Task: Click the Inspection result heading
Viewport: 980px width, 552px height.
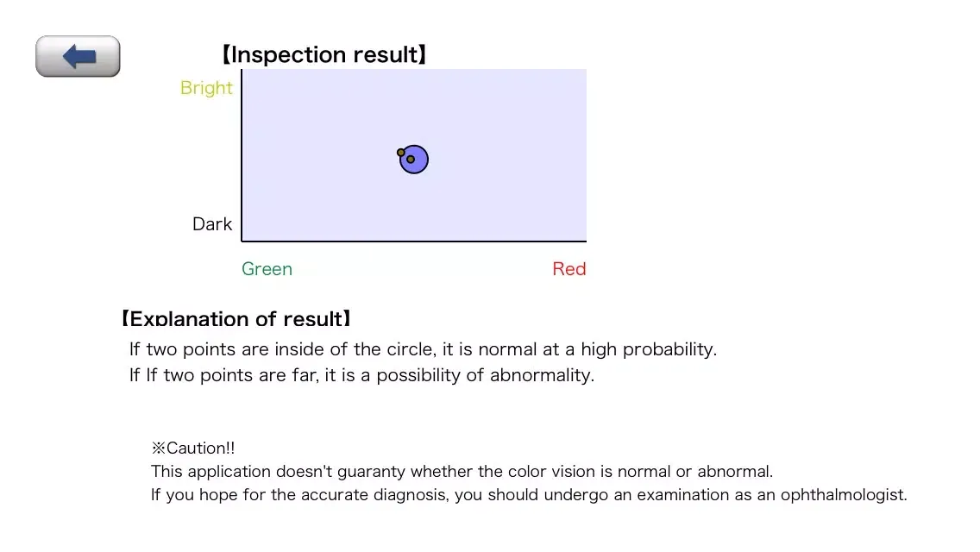Action: [324, 54]
